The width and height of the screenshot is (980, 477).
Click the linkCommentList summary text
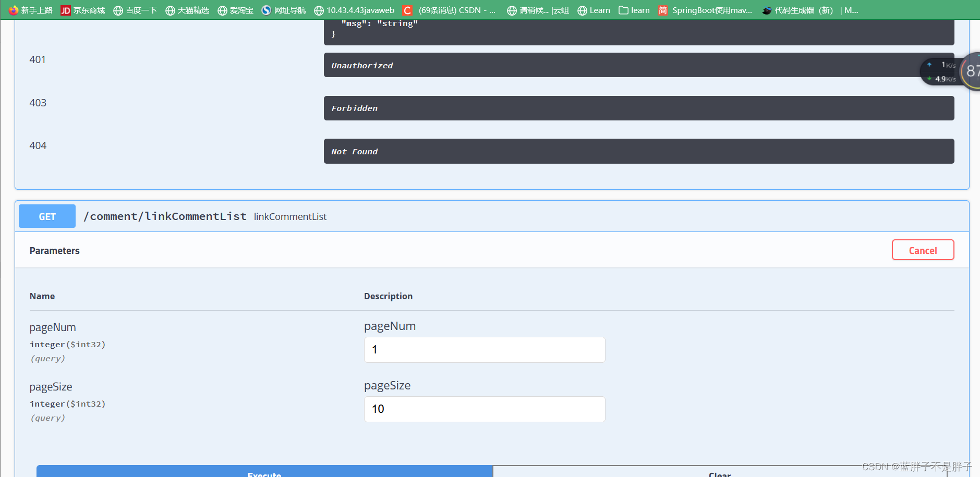click(x=290, y=216)
